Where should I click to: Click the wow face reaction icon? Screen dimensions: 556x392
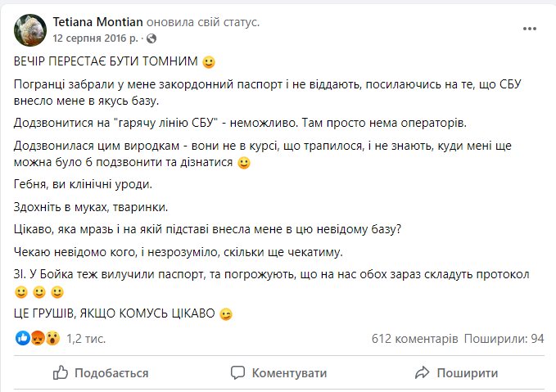pos(52,337)
